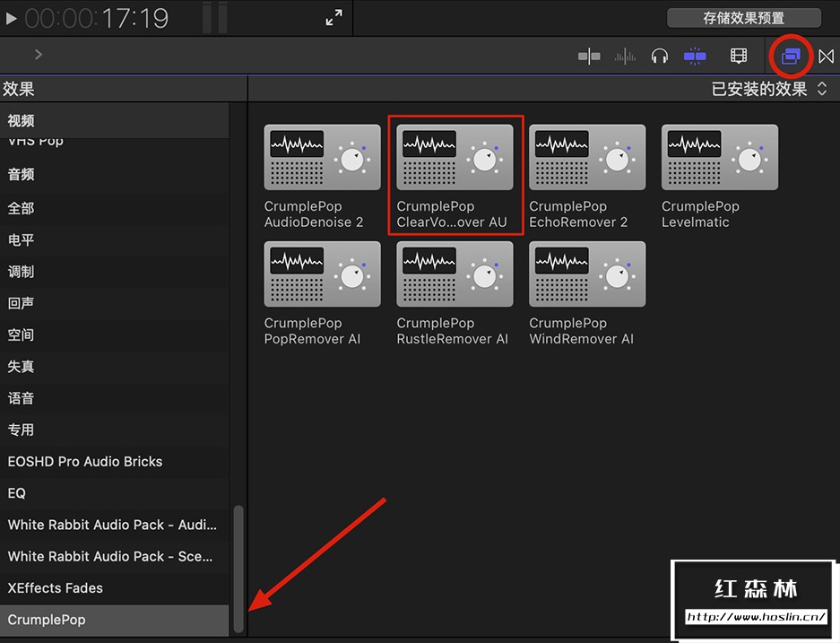Select White Rabbit Audio Pack - Sce... category
Image resolution: width=840 pixels, height=643 pixels.
point(115,556)
